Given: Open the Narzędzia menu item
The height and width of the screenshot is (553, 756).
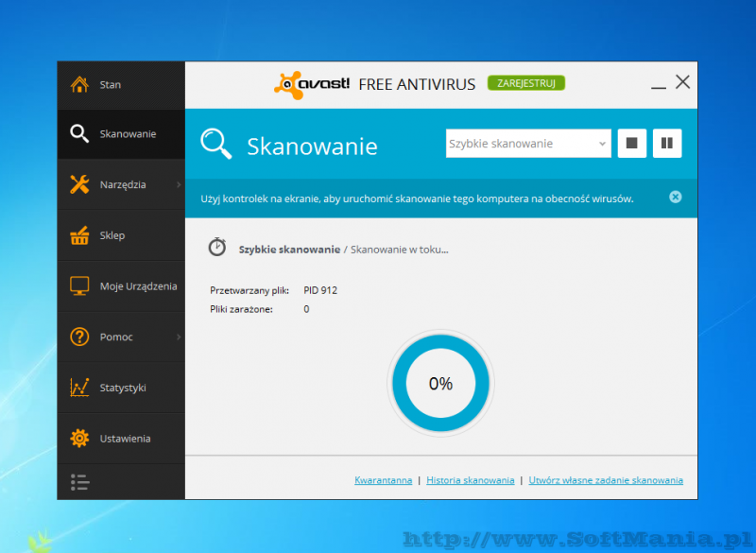Looking at the screenshot, I should [x=121, y=184].
